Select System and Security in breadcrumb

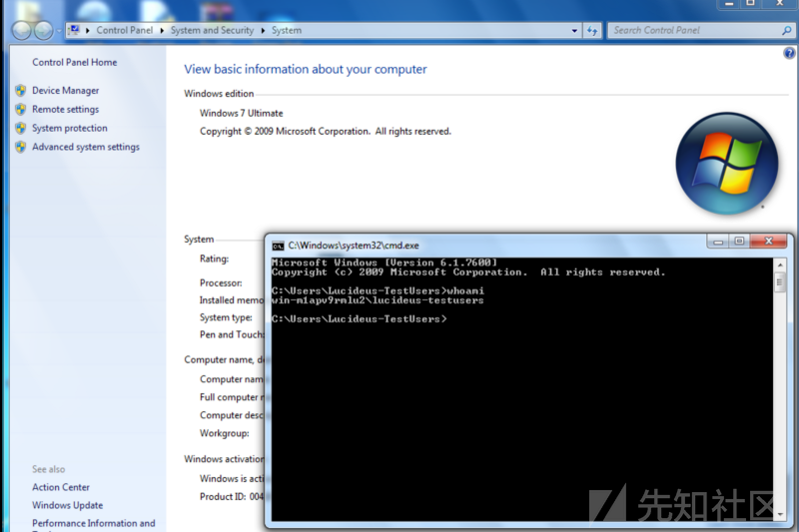click(212, 30)
